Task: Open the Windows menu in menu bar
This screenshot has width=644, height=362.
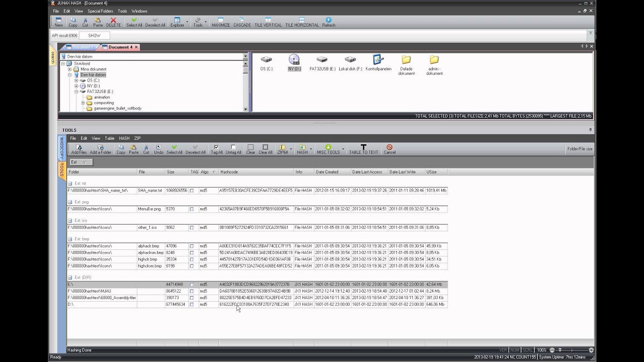Action: (139, 11)
